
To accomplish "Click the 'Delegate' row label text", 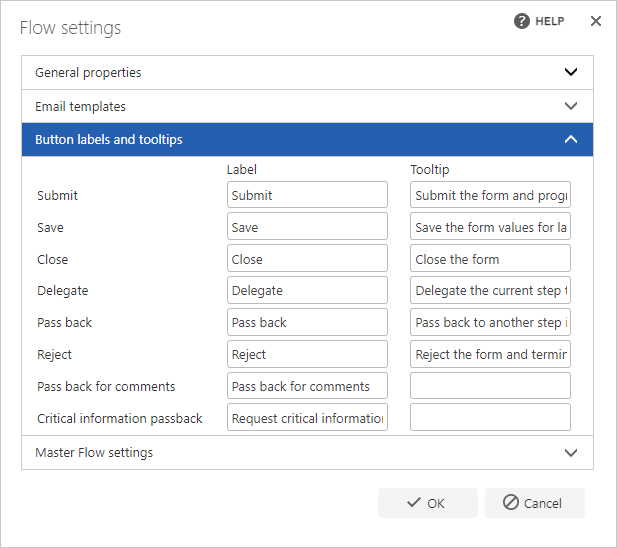I will pyautogui.click(x=63, y=291).
